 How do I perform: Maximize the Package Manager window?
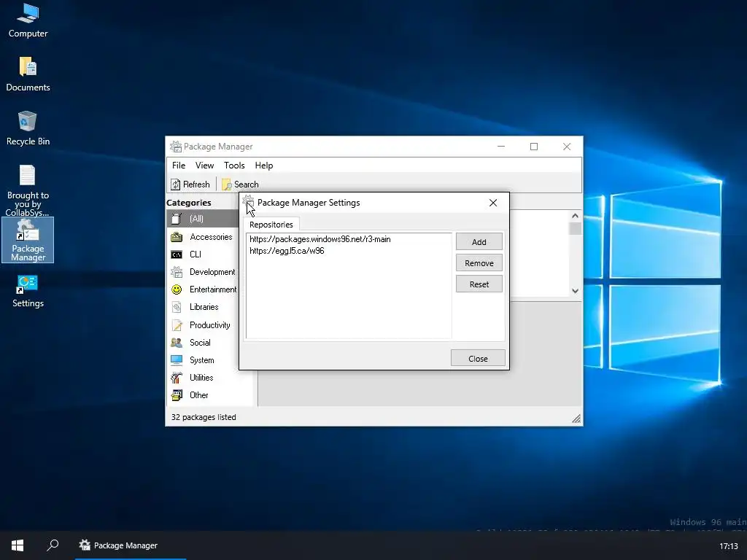[534, 147]
